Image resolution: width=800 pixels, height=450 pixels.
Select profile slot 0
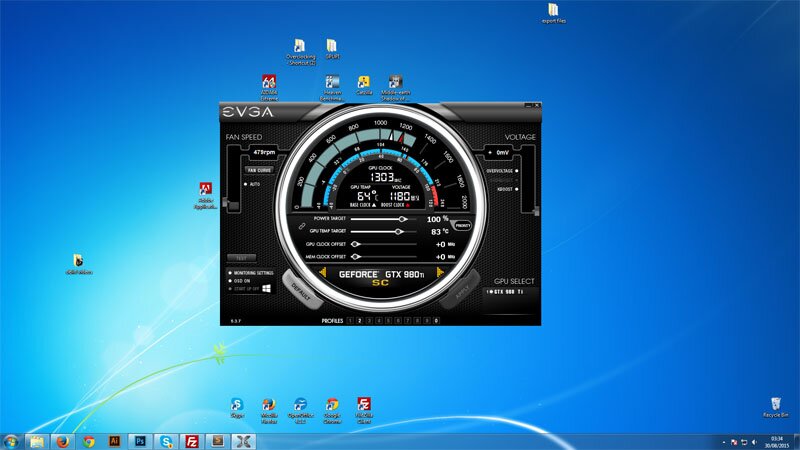point(436,321)
